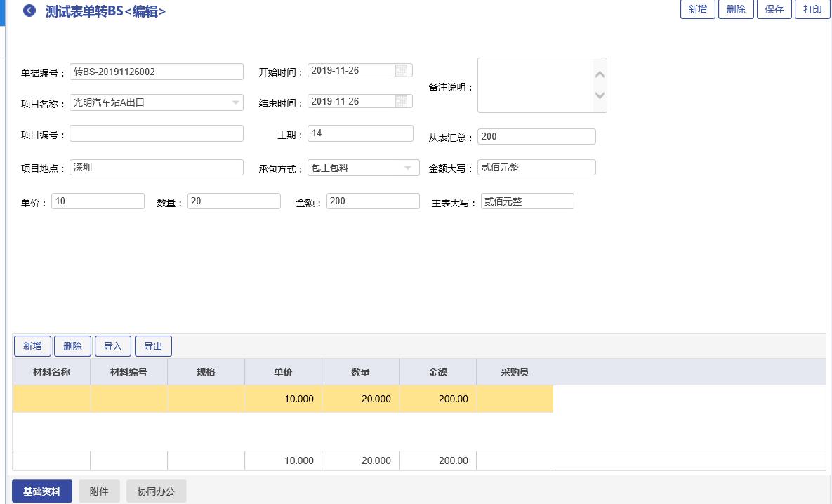
Task: Click the 材料名称 column header
Action: click(51, 372)
